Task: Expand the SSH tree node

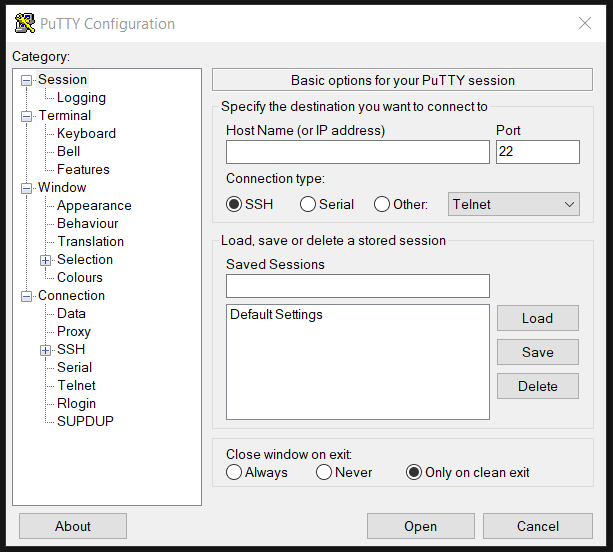Action: [x=45, y=350]
